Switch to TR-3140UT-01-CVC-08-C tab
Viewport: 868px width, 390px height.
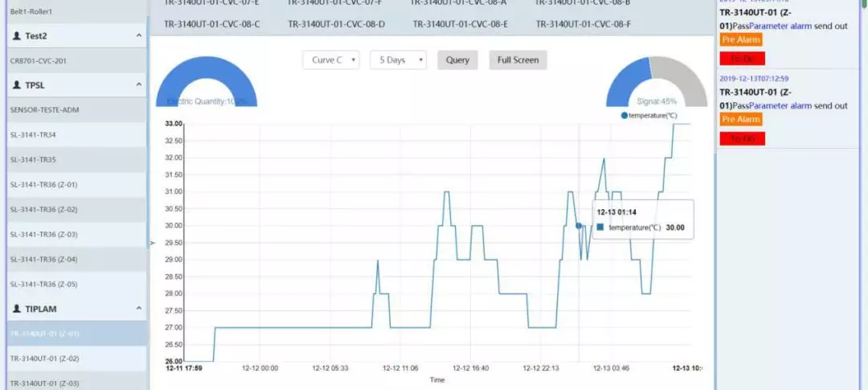[212, 24]
